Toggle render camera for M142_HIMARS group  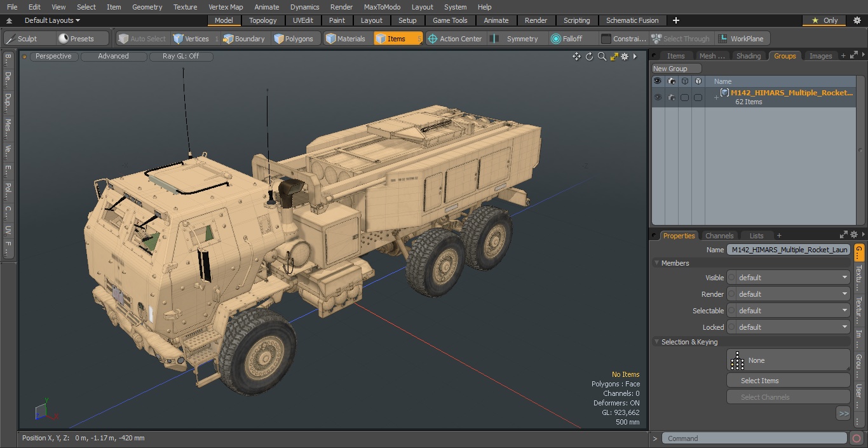click(x=671, y=97)
